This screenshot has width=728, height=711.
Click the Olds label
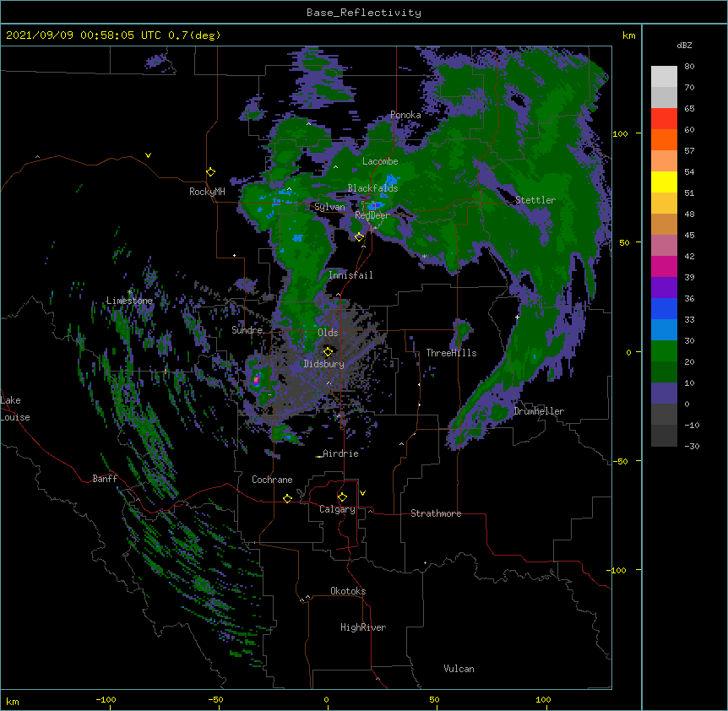[x=328, y=333]
